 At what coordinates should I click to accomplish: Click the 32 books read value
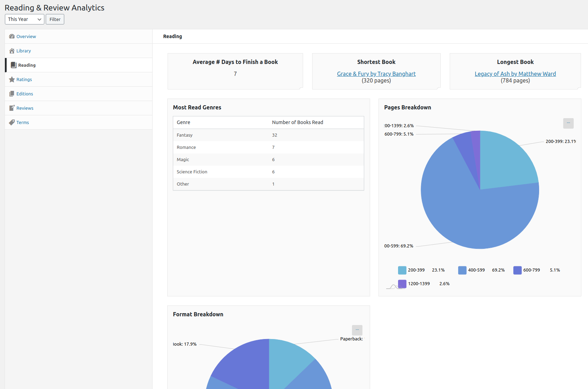[274, 135]
